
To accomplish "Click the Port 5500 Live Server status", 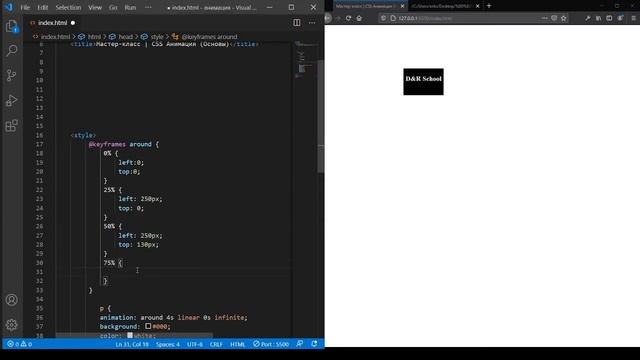I will pos(271,344).
